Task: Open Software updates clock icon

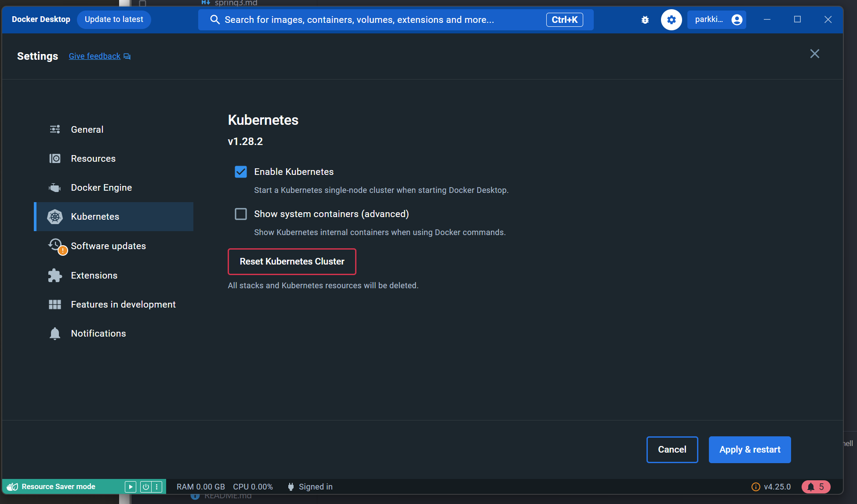Action: click(56, 246)
